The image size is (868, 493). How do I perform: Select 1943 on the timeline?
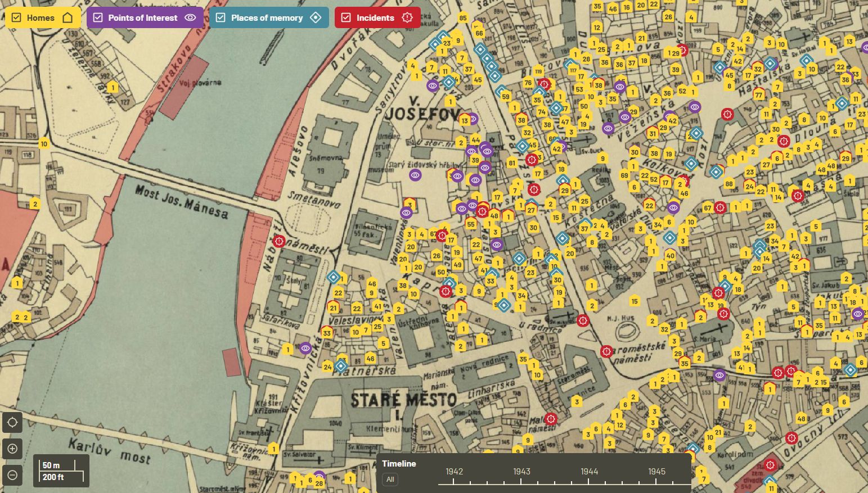click(521, 472)
